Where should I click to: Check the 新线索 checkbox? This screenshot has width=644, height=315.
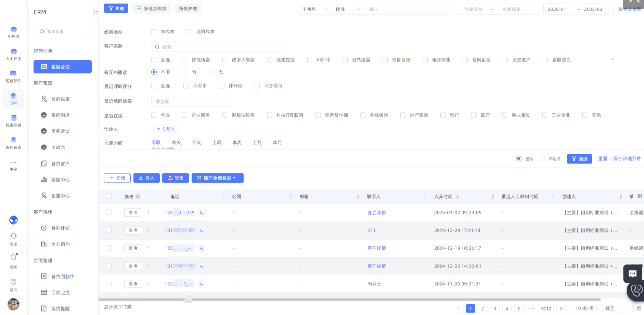[x=154, y=31]
